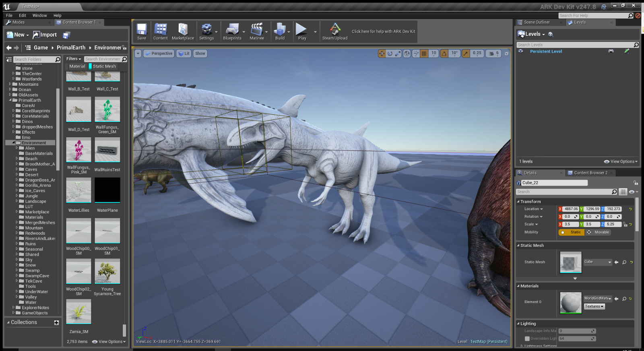
Task: Open the grid snap size dropdown 10
Action: pyautogui.click(x=433, y=54)
